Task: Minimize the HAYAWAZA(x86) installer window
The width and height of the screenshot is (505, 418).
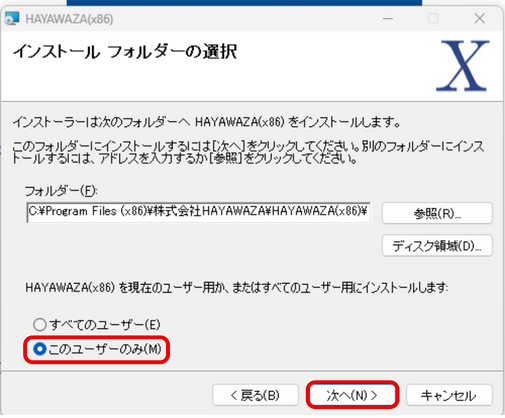Action: click(388, 19)
